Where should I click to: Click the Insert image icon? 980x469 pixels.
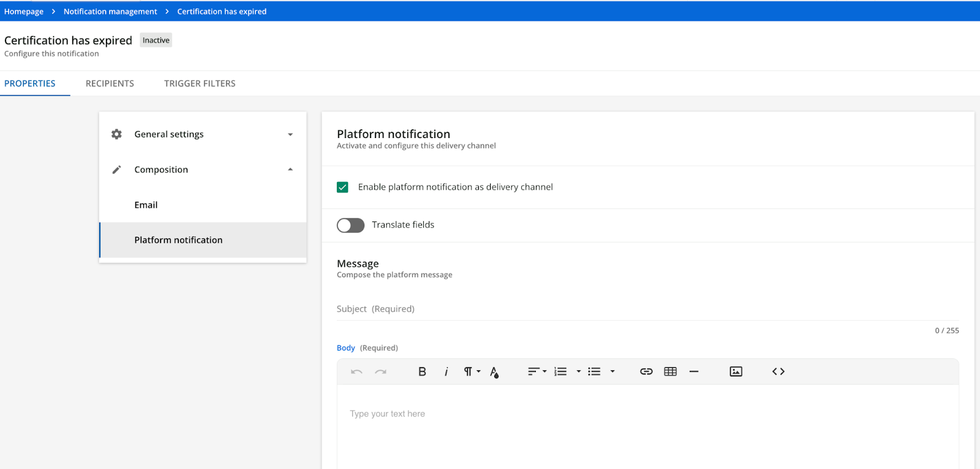(736, 372)
